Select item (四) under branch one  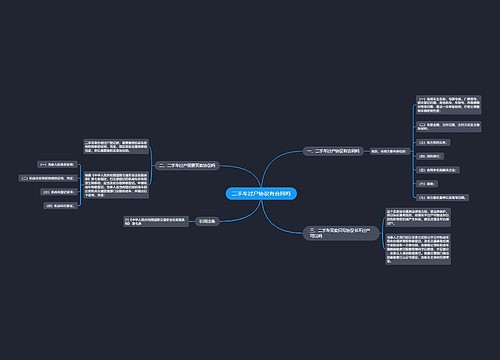[x=429, y=156]
